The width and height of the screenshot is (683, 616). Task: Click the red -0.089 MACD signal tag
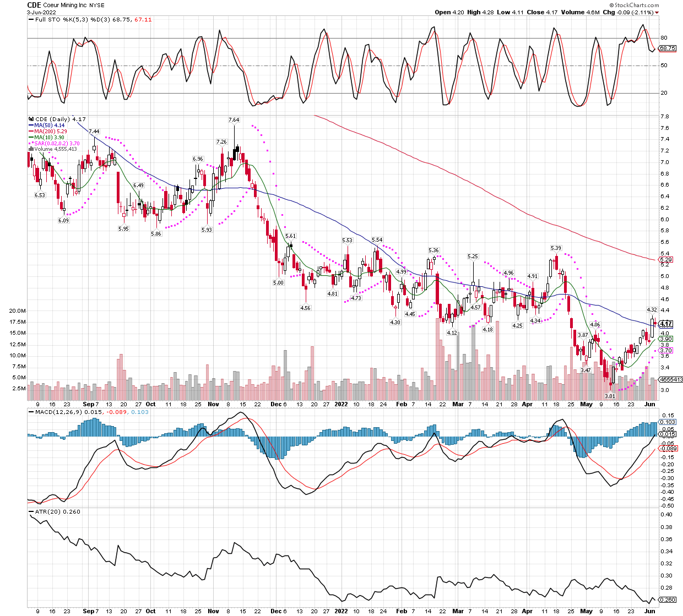coord(668,449)
